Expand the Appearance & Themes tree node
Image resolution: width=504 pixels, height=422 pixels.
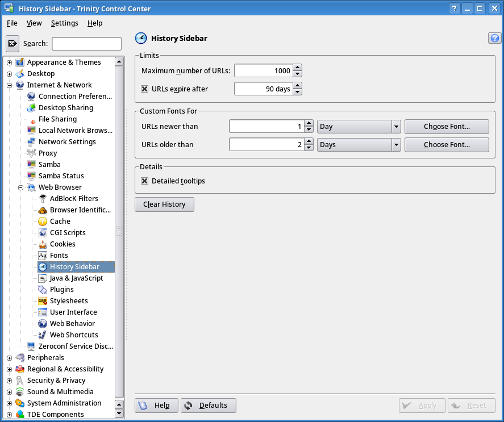[9, 62]
